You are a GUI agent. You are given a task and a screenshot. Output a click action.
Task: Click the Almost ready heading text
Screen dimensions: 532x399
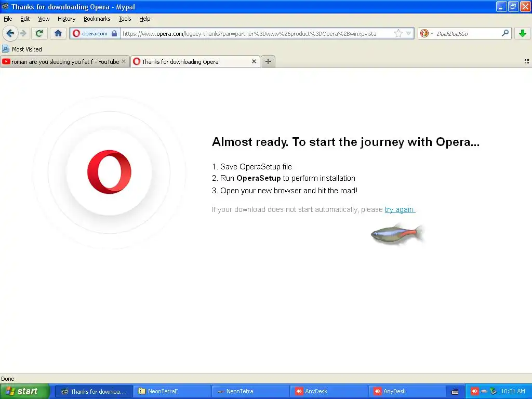[x=345, y=142]
